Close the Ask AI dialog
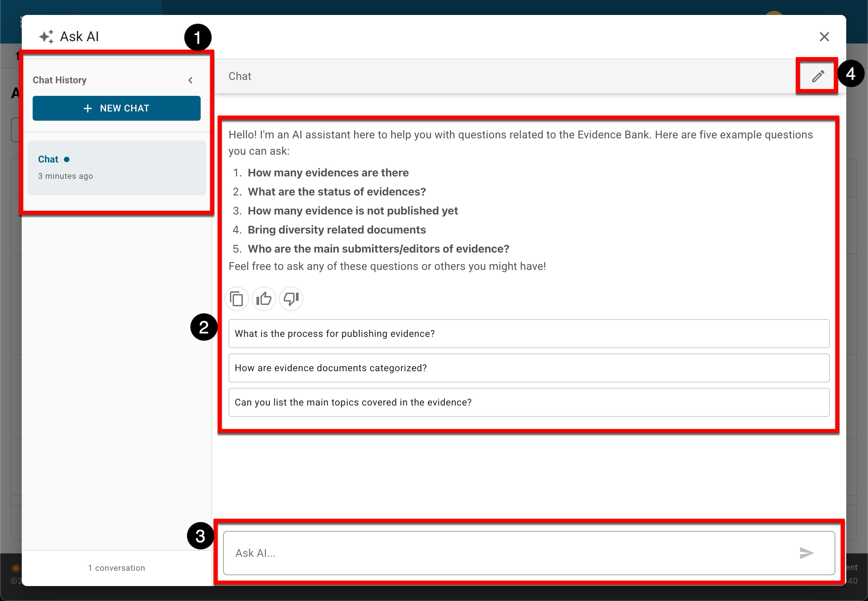 coord(824,37)
